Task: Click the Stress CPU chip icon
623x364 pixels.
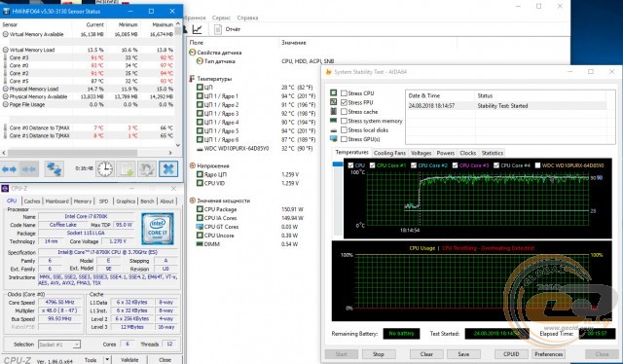Action: pyautogui.click(x=333, y=92)
